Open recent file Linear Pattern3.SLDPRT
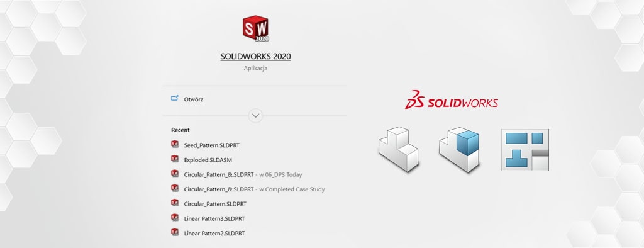The image size is (644, 248). point(214,218)
